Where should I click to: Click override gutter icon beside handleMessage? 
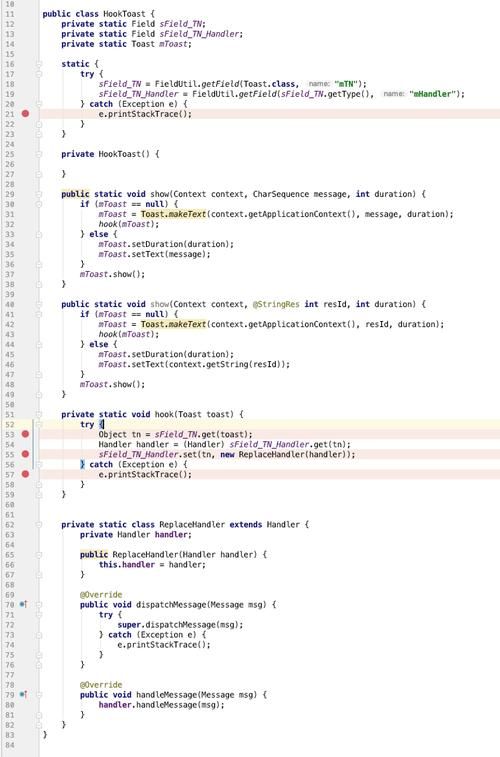[x=23, y=694]
